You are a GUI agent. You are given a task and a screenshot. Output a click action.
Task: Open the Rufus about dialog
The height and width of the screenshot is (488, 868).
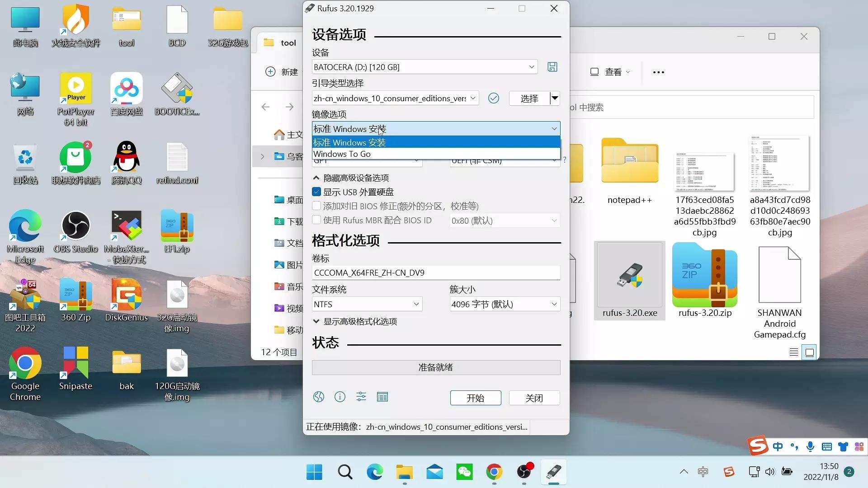(x=340, y=397)
